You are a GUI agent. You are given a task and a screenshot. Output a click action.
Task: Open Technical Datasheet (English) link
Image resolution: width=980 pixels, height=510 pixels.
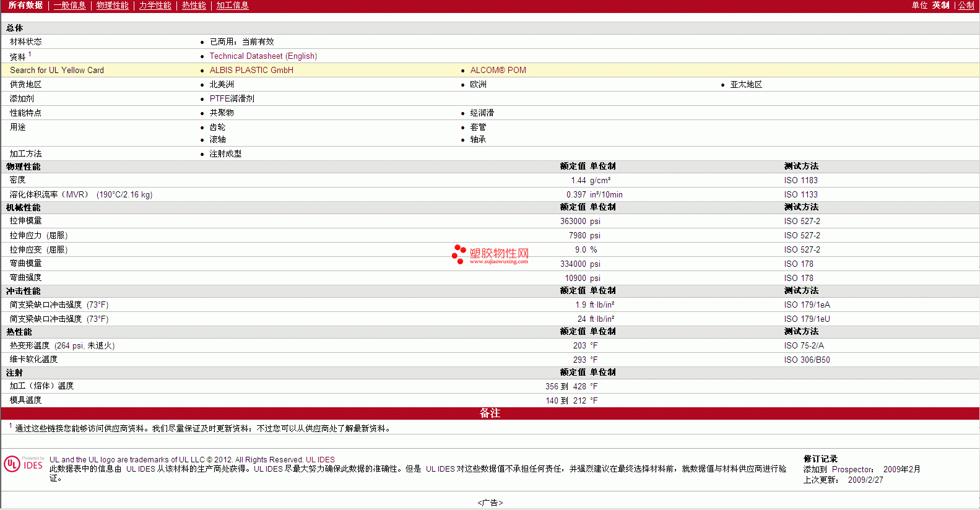(263, 56)
